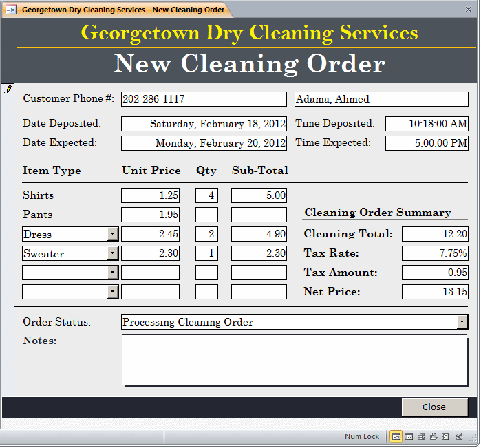The height and width of the screenshot is (448, 481).
Task: Click the Date Expected field
Action: 204,143
